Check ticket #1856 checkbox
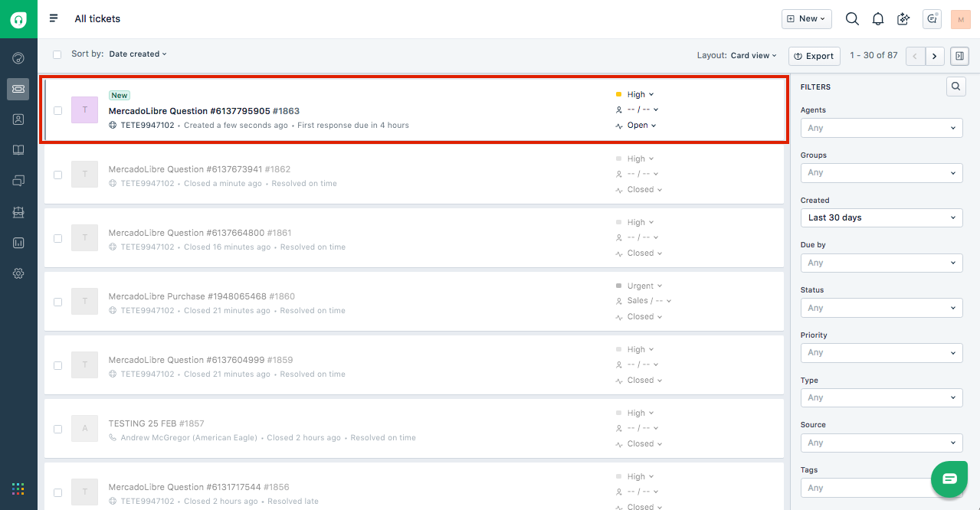The height and width of the screenshot is (510, 980). pyautogui.click(x=57, y=492)
